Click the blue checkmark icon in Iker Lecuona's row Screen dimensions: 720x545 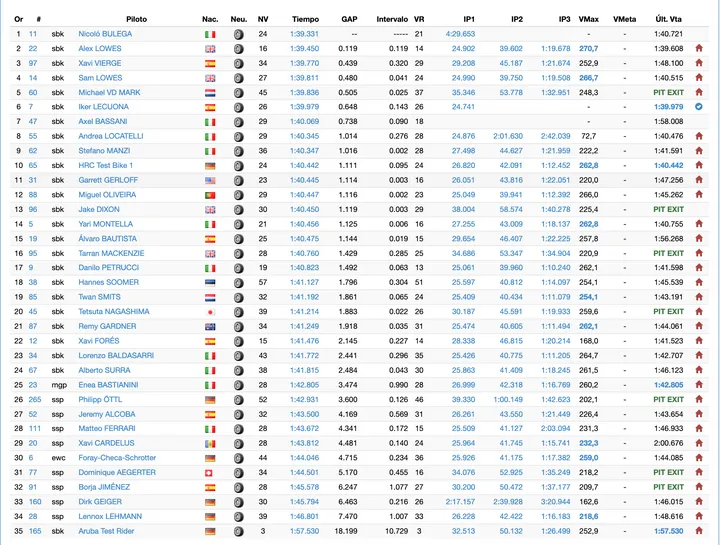pyautogui.click(x=699, y=106)
